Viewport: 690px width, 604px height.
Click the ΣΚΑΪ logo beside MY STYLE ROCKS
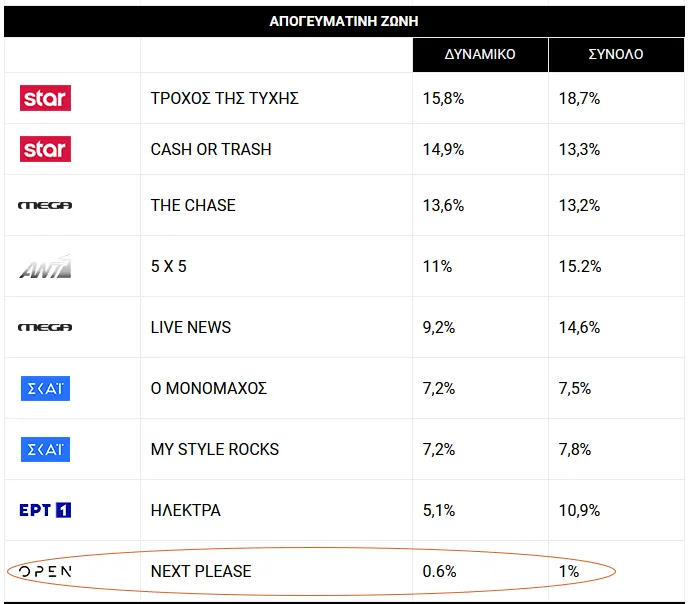(x=45, y=449)
